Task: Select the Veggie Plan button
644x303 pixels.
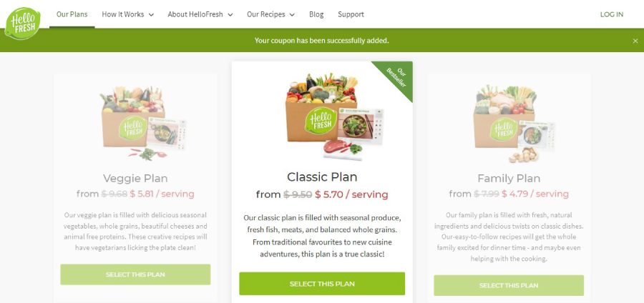Action: tap(135, 274)
